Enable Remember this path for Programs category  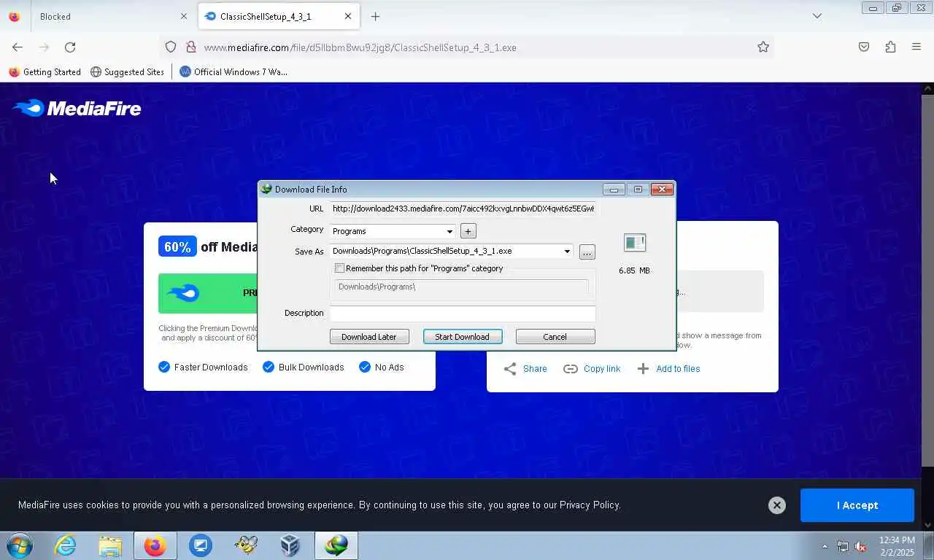pos(339,268)
